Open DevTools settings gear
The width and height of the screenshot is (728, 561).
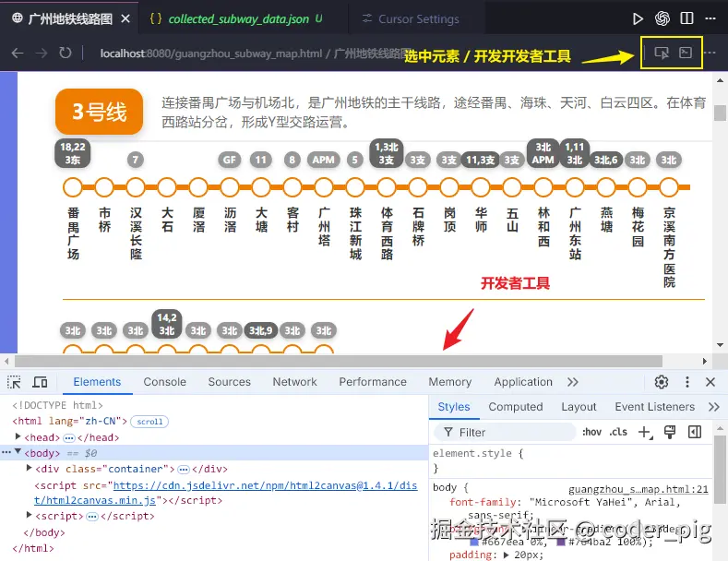click(x=662, y=382)
